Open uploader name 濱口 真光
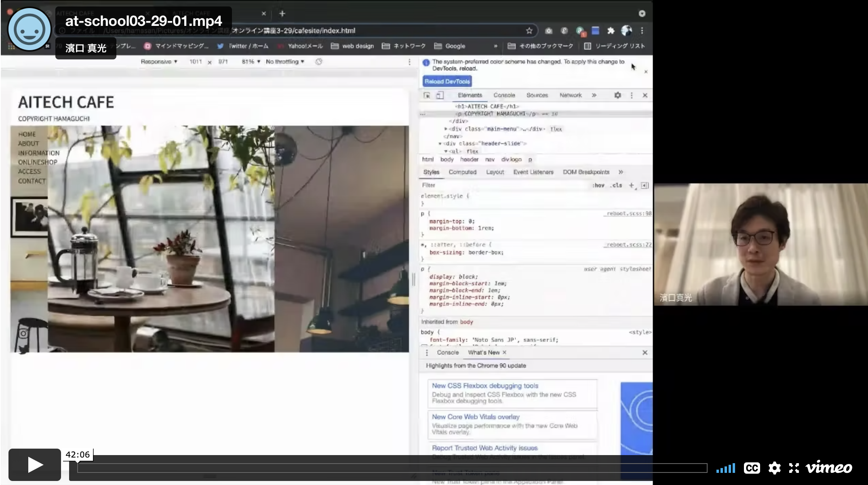 pyautogui.click(x=86, y=48)
